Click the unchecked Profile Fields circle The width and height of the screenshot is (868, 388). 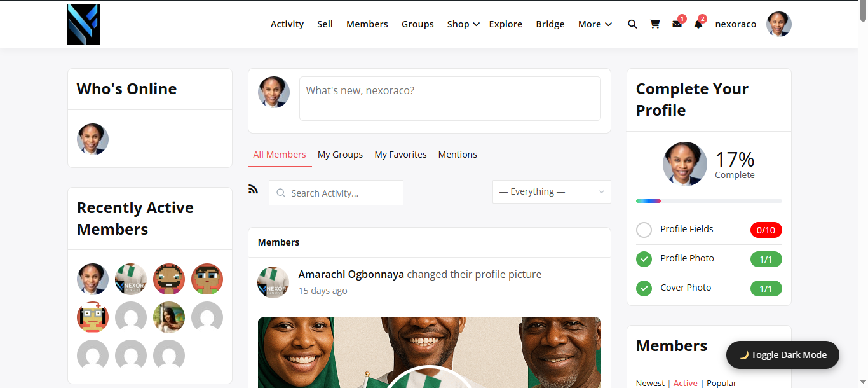coord(644,230)
